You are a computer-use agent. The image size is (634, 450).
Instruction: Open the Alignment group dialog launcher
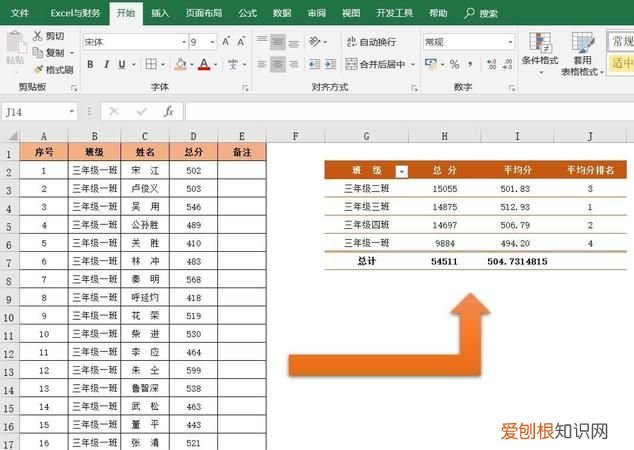coord(414,88)
